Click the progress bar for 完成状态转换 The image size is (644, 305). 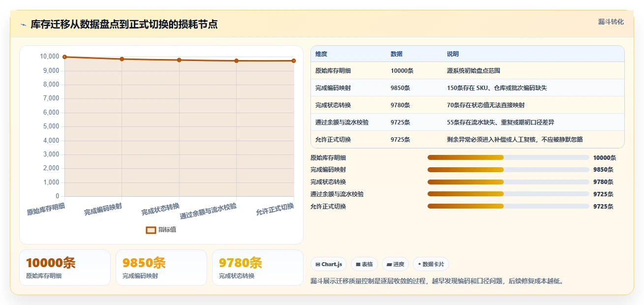point(508,182)
